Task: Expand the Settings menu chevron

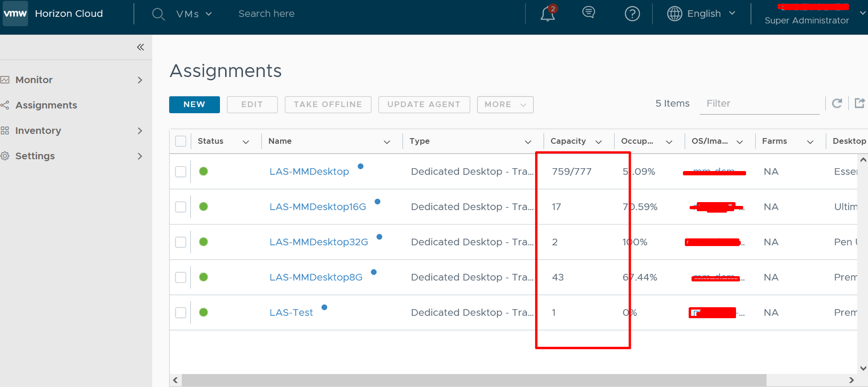Action: click(140, 156)
